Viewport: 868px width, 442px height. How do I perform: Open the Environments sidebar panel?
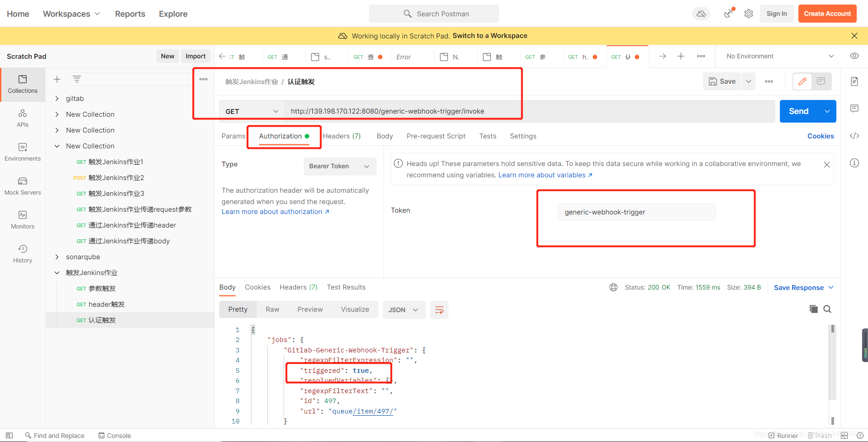pyautogui.click(x=23, y=152)
